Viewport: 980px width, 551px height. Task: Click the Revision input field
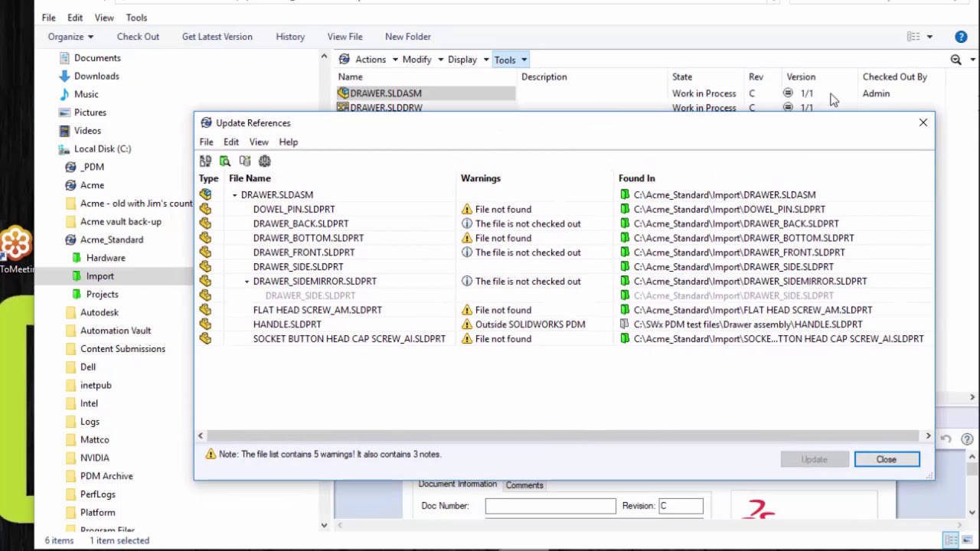point(681,506)
